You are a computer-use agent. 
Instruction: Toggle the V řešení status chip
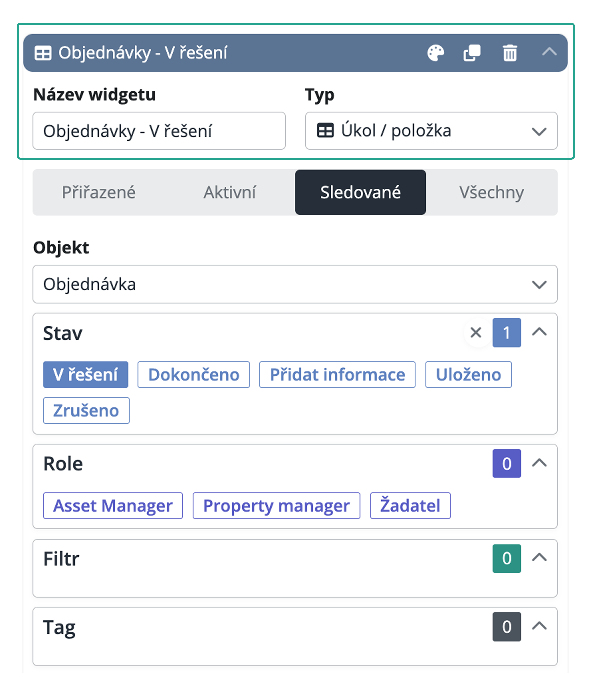[86, 374]
